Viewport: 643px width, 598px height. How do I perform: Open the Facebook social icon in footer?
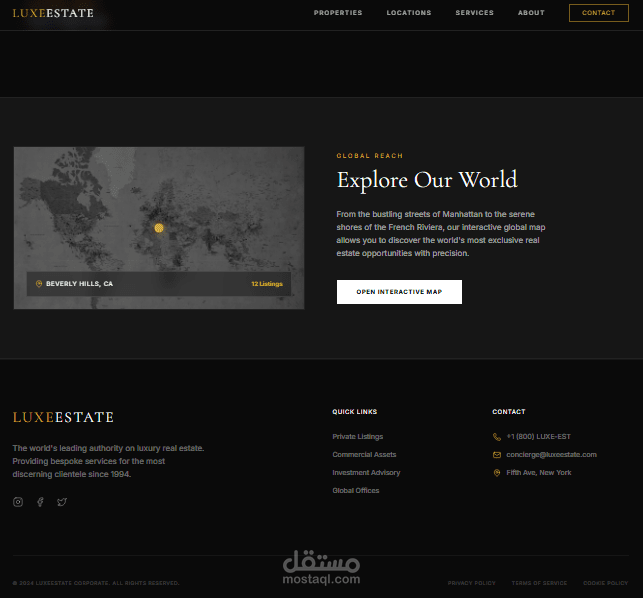40,502
